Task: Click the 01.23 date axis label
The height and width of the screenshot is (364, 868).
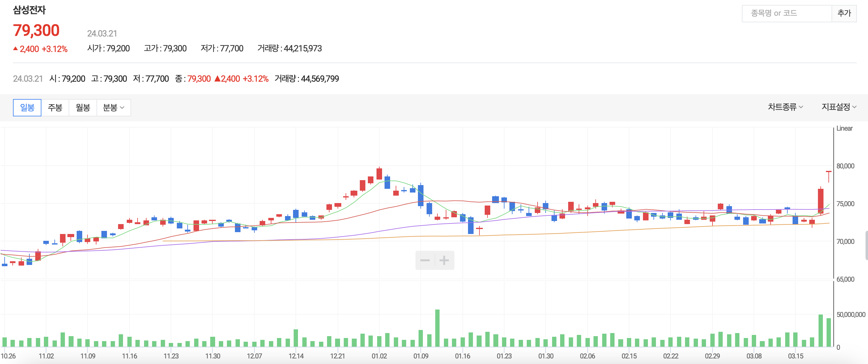Action: click(504, 356)
